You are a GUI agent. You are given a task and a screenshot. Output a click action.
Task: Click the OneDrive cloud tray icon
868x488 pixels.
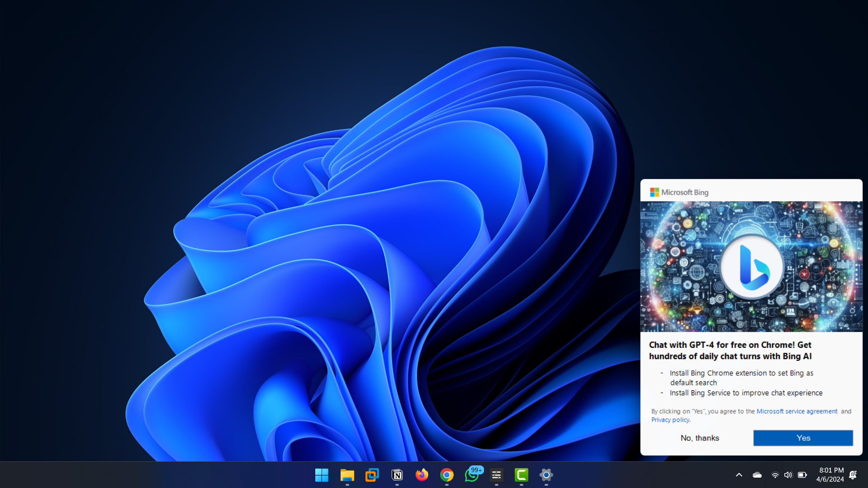click(757, 475)
